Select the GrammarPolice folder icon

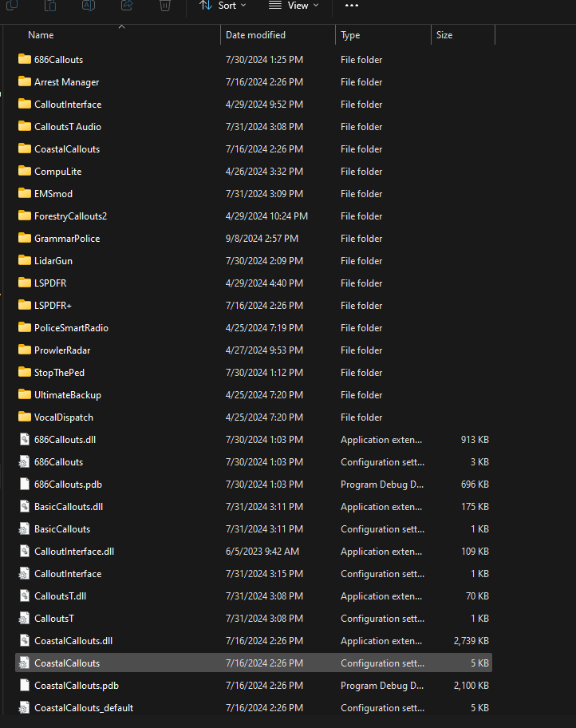(x=25, y=238)
